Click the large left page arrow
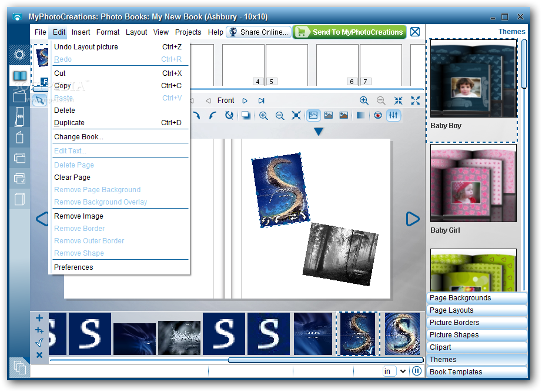 tap(42, 219)
